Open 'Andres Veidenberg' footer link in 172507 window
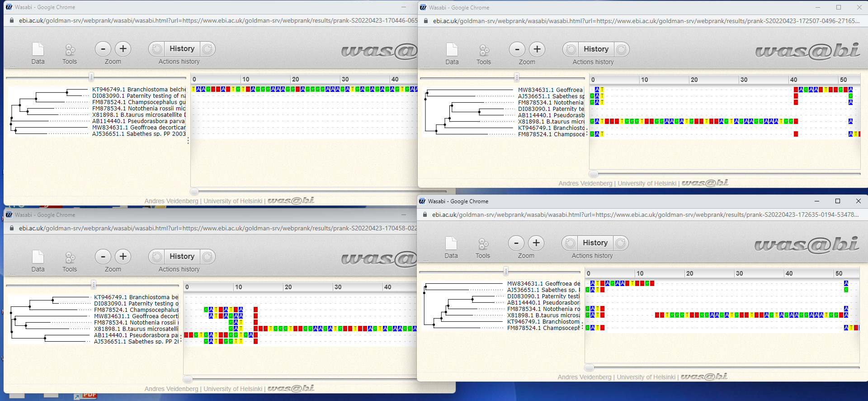 pos(585,183)
